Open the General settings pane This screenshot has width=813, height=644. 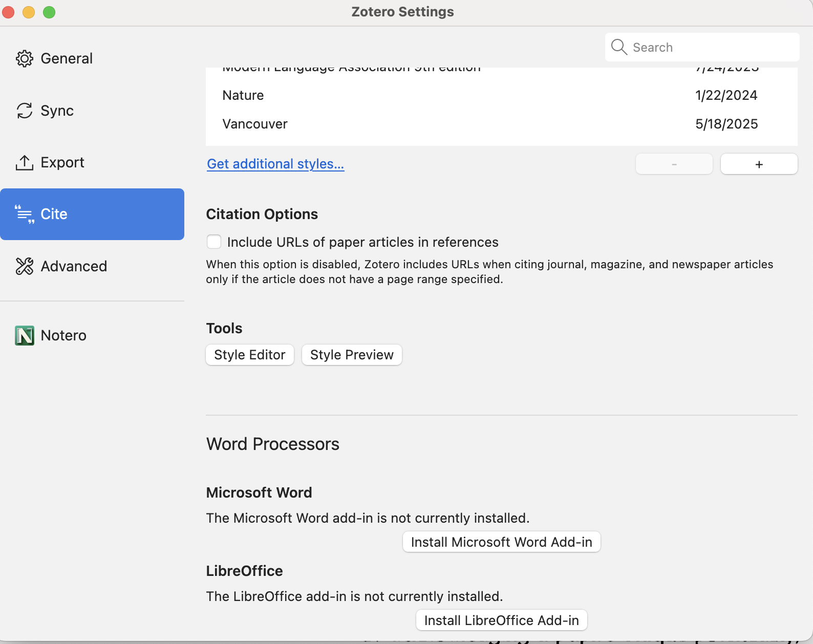click(x=92, y=59)
